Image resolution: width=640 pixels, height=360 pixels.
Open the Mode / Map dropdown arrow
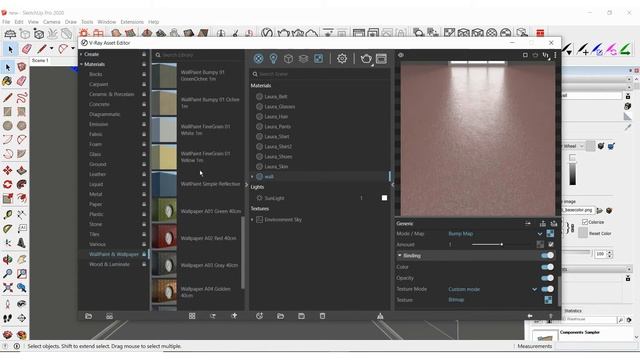[x=540, y=234]
